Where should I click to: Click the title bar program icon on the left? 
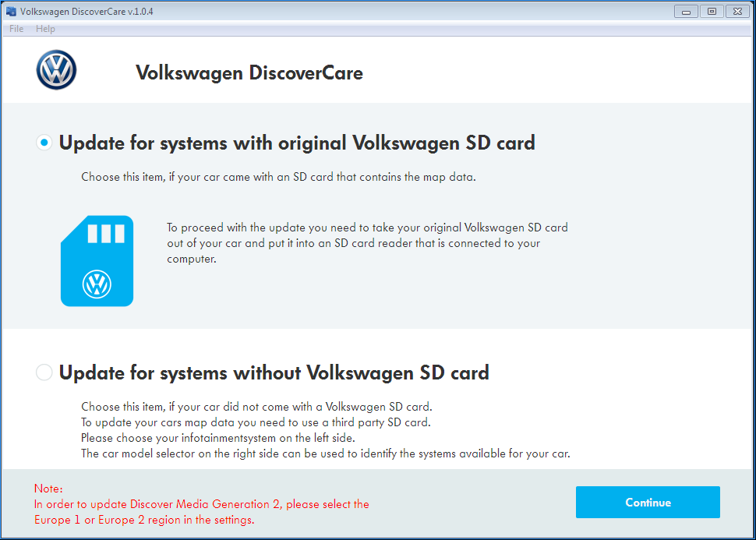(x=10, y=11)
